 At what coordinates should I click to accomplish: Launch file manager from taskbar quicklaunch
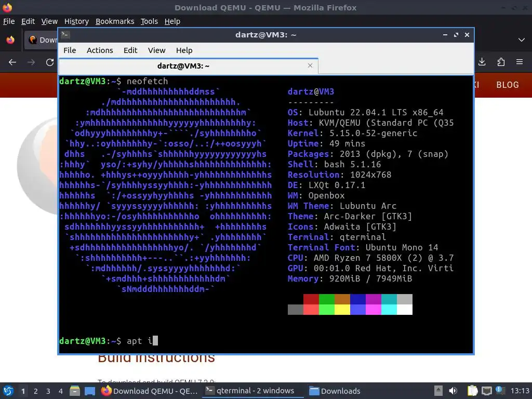[x=75, y=391]
